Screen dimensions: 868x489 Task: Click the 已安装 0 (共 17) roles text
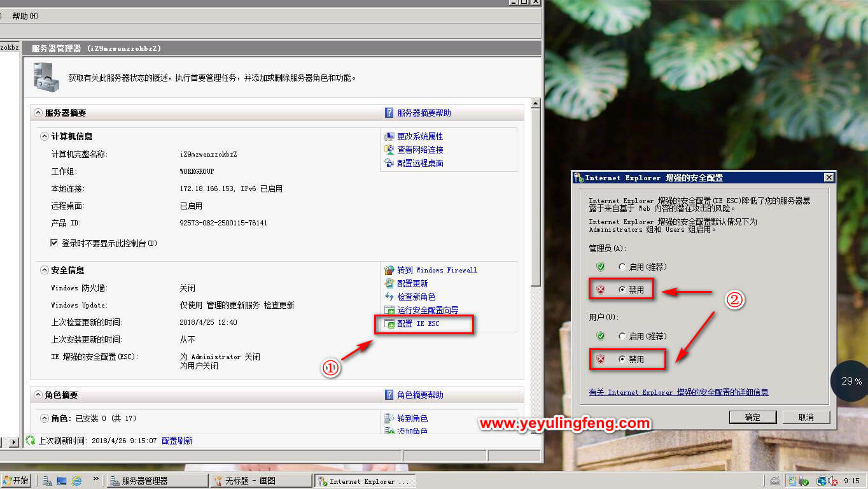(106, 418)
